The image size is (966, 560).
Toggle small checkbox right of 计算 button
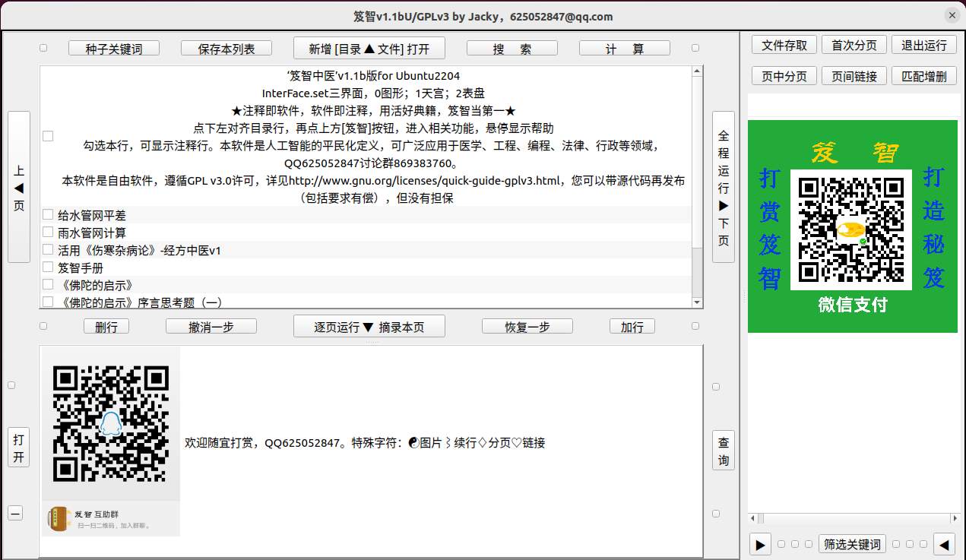pyautogui.click(x=695, y=48)
